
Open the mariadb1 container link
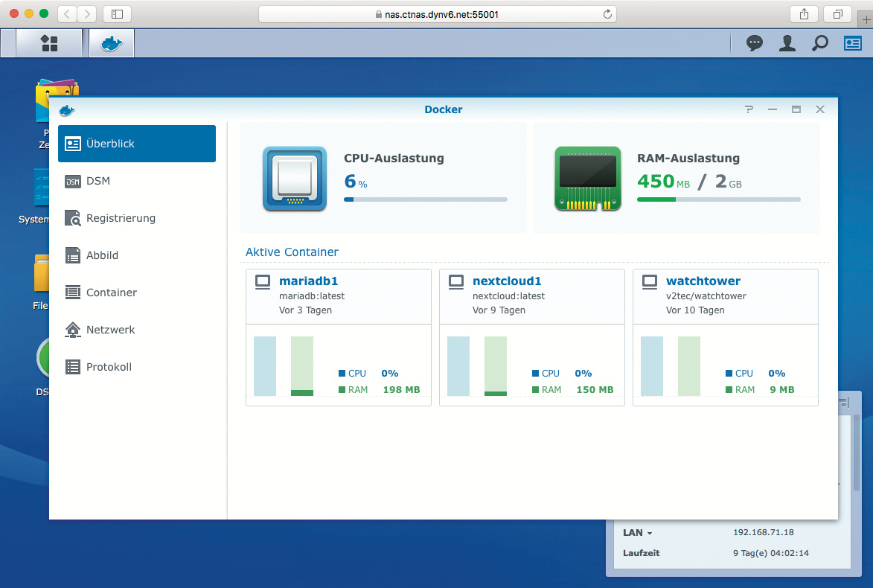point(308,281)
